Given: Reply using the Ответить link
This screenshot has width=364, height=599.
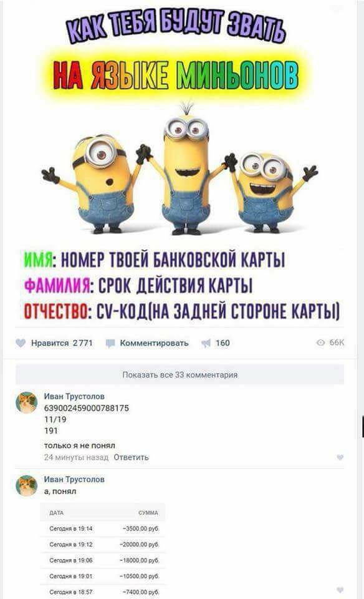Looking at the screenshot, I should (x=132, y=457).
